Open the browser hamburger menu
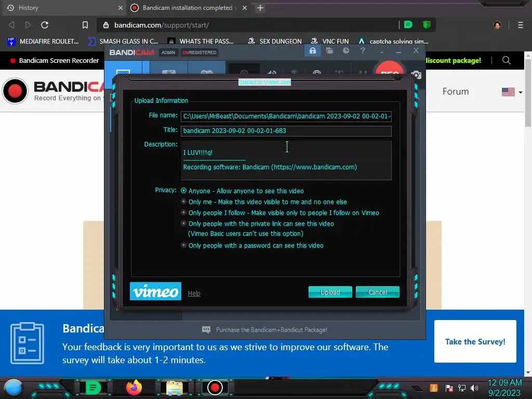This screenshot has height=399, width=532. coord(521,25)
